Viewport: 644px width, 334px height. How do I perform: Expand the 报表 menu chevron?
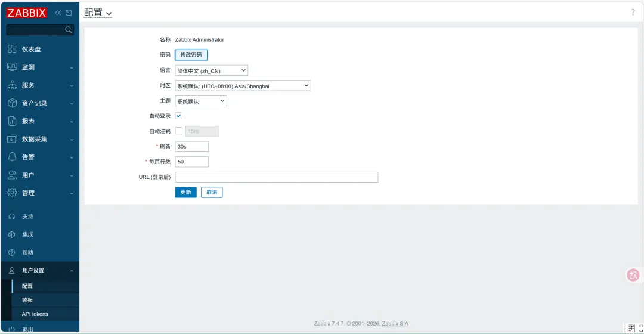(x=72, y=122)
